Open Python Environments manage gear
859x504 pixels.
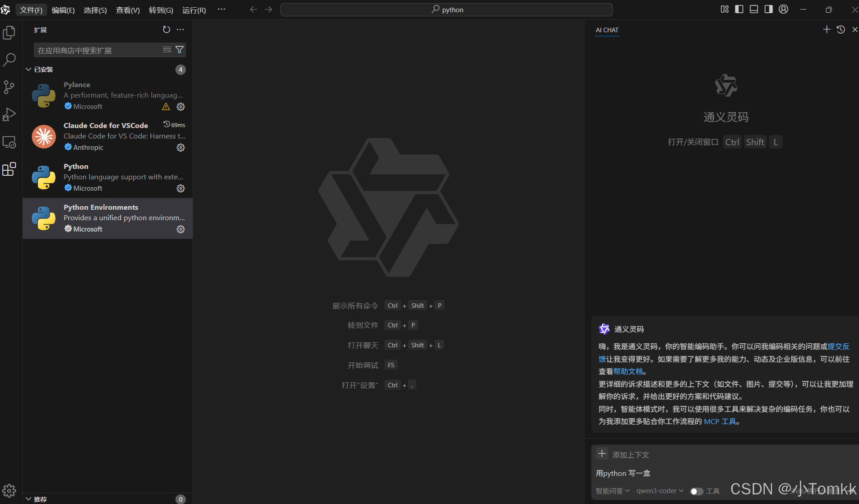click(180, 229)
